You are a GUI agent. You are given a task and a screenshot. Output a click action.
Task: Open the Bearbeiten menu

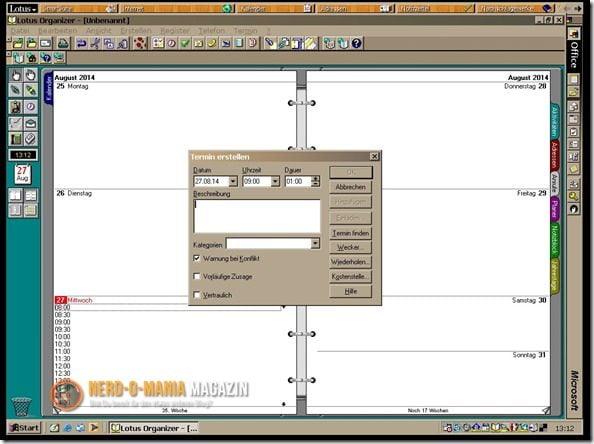(58, 30)
